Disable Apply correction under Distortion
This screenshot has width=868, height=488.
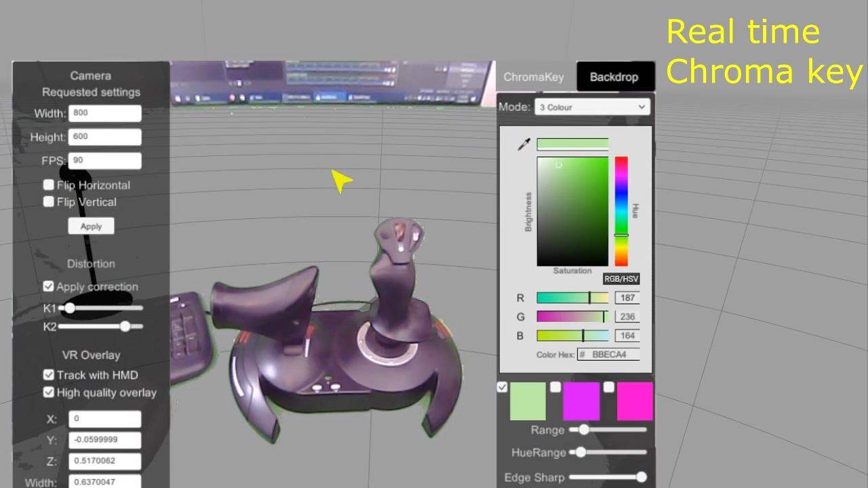[x=48, y=286]
